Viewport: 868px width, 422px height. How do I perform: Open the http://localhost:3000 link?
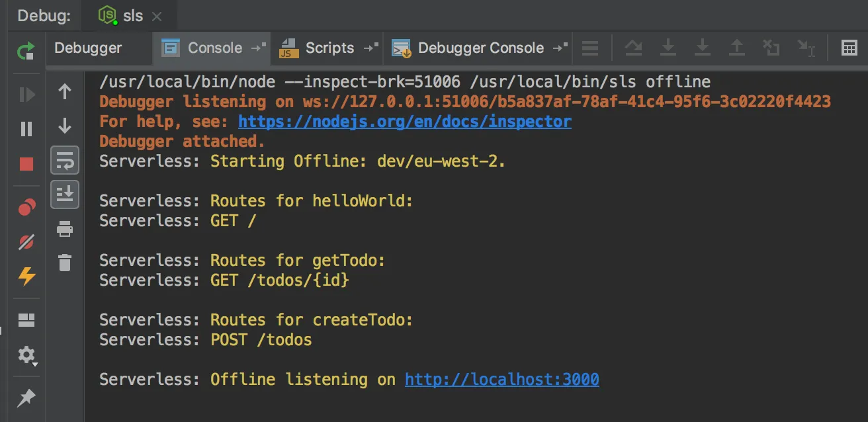click(501, 380)
